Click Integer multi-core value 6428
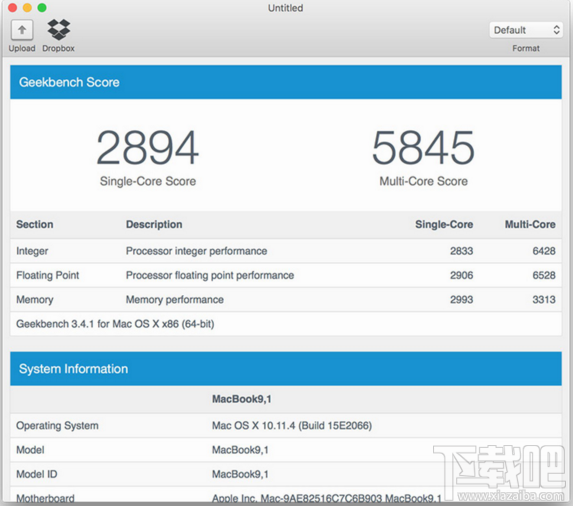Screen dimensions: 573x506 pyautogui.click(x=544, y=251)
